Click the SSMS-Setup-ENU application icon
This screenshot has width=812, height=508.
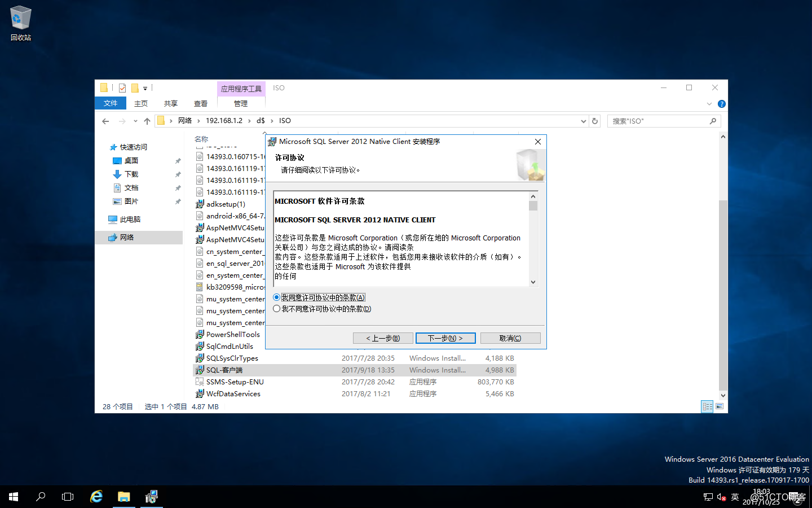pyautogui.click(x=200, y=382)
